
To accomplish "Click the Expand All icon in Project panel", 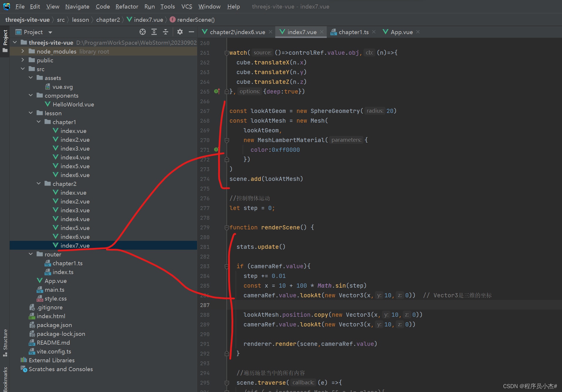I will pyautogui.click(x=154, y=32).
